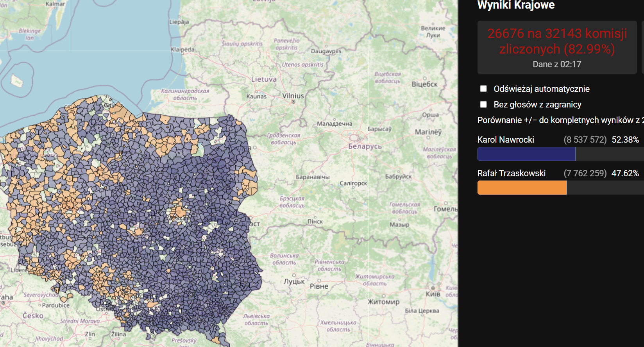
Task: Click the Гомель city marker on map
Action: pyautogui.click(x=446, y=203)
